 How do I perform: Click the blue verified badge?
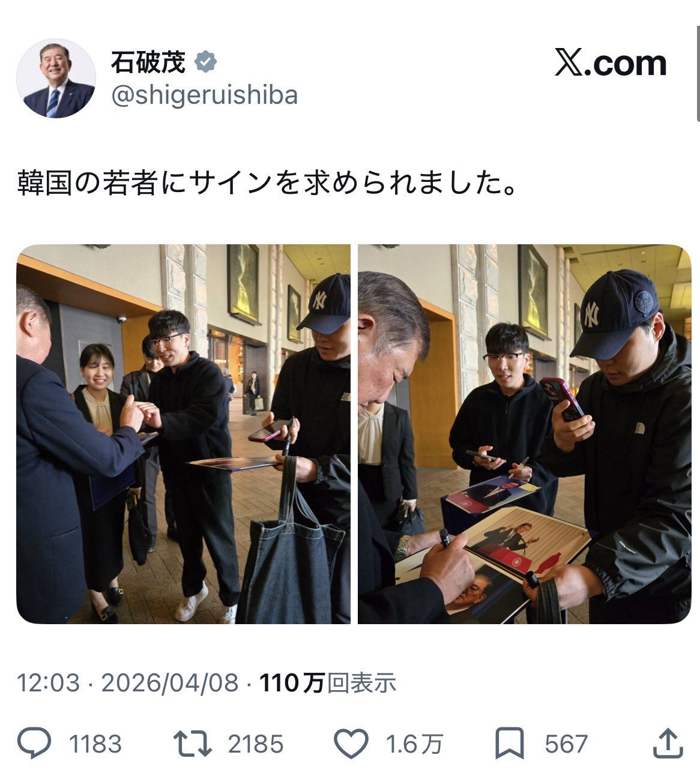click(206, 62)
